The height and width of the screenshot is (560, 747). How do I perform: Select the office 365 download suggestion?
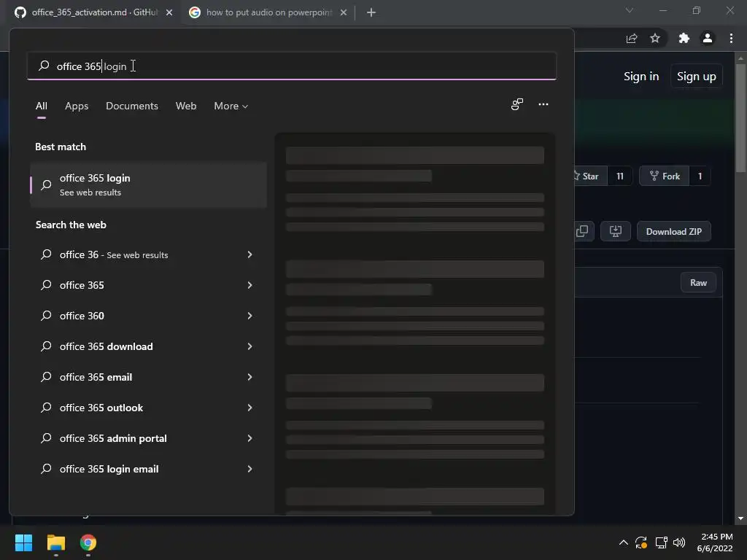149,346
